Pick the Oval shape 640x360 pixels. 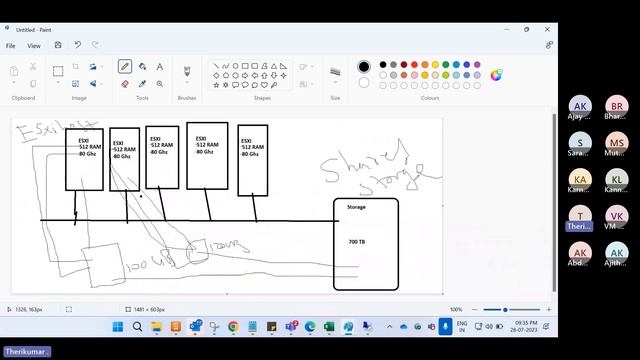(236, 66)
